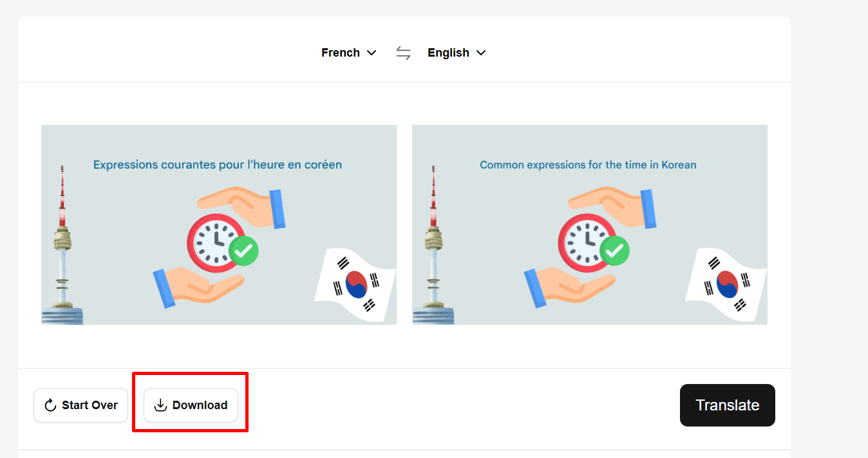The image size is (868, 458).
Task: Select the Start Over button label
Action: coord(90,405)
